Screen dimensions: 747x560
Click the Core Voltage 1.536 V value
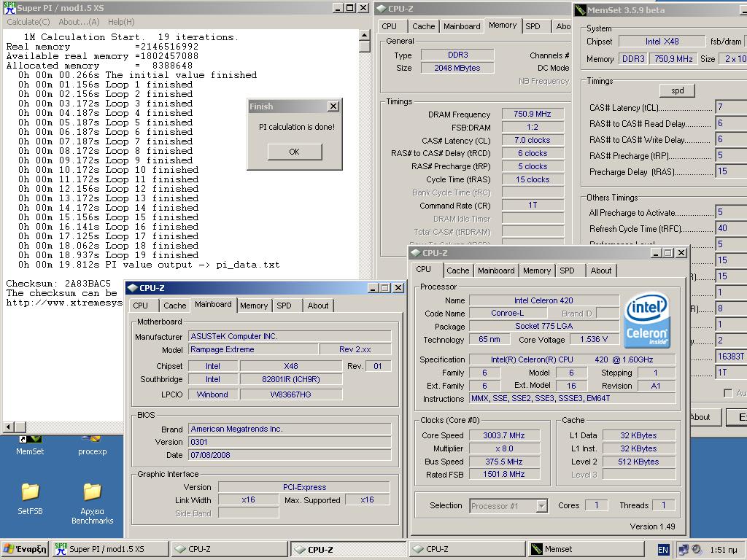(594, 340)
